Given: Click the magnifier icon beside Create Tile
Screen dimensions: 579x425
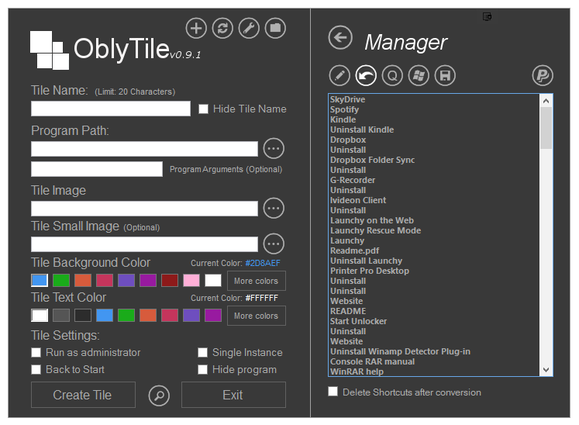Looking at the screenshot, I should (x=159, y=395).
